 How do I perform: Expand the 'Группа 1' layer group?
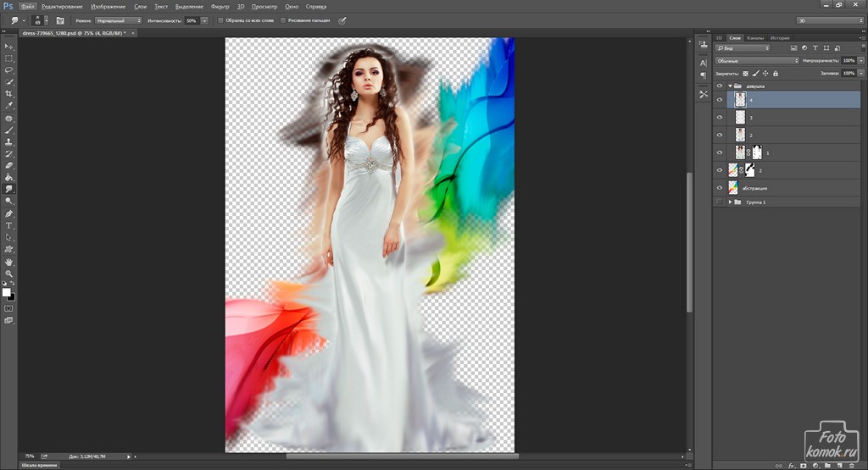pyautogui.click(x=729, y=202)
